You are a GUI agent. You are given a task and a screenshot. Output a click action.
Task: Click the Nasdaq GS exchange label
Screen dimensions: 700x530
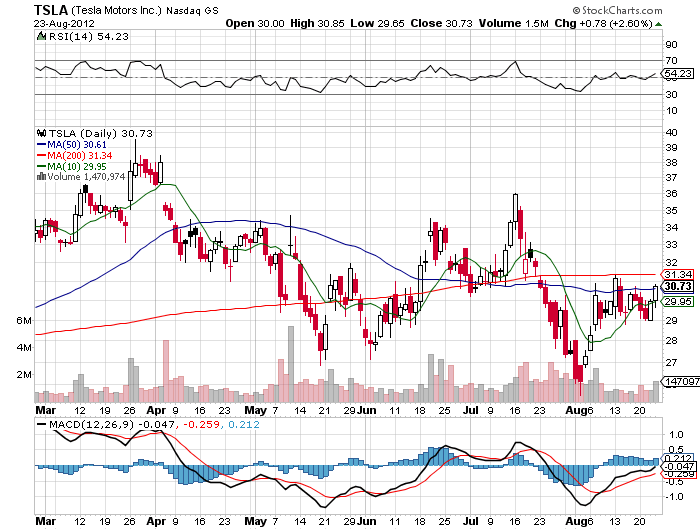point(192,11)
